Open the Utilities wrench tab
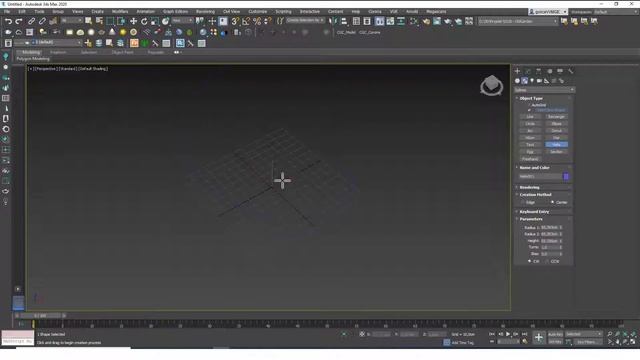Viewport: 640px width, 360px height. point(570,71)
